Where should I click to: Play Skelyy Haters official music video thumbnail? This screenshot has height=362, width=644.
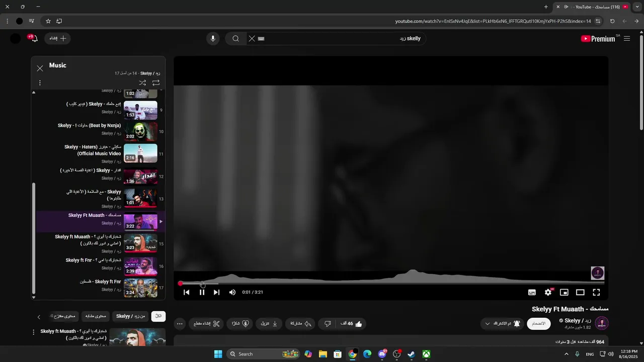click(140, 153)
